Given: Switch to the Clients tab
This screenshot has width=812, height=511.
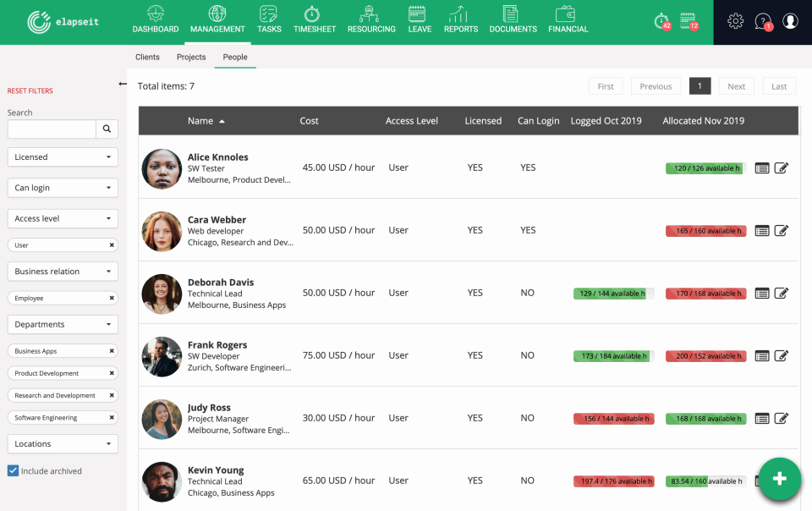Looking at the screenshot, I should pyautogui.click(x=147, y=57).
